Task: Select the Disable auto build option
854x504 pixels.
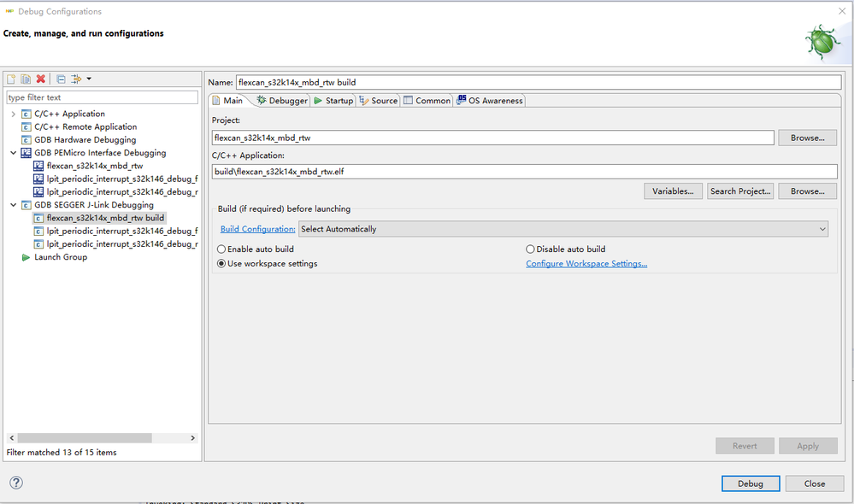Action: point(531,249)
